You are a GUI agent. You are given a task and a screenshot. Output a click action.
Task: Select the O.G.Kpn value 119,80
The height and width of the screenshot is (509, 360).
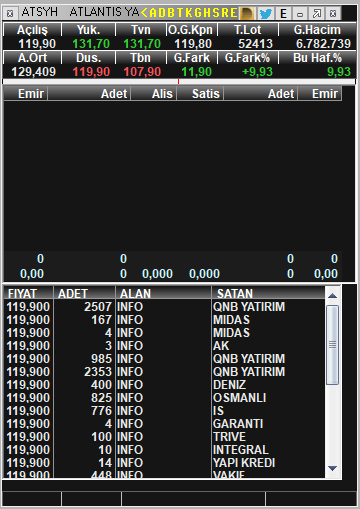tap(193, 44)
